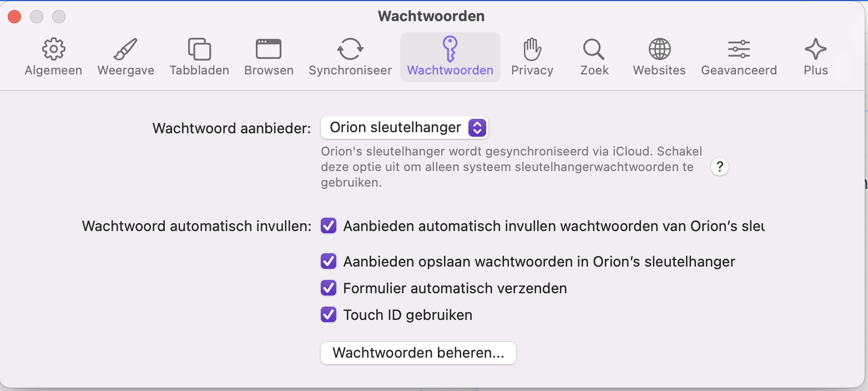Viewport: 868px width, 391px height.
Task: Open the Zoek magnifier icon
Action: [x=594, y=50]
